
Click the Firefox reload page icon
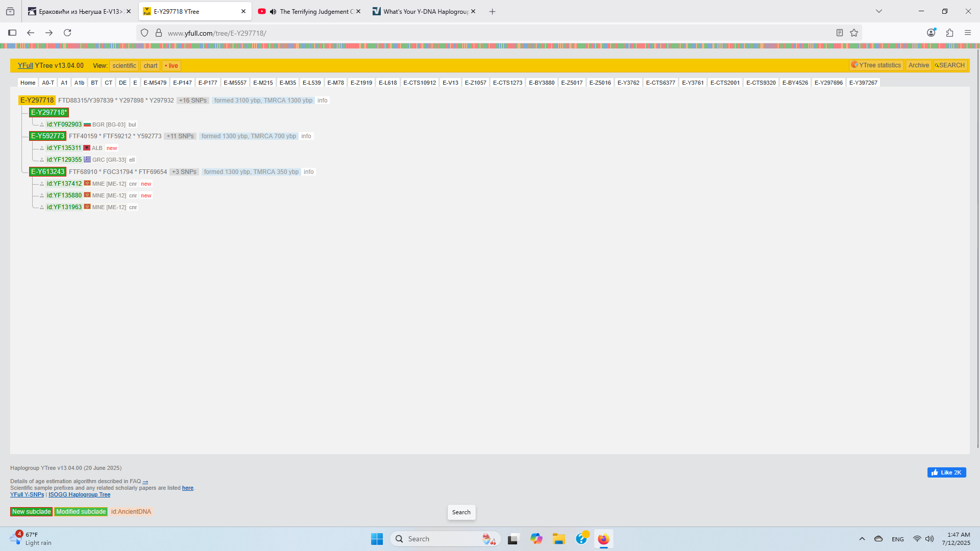[67, 33]
